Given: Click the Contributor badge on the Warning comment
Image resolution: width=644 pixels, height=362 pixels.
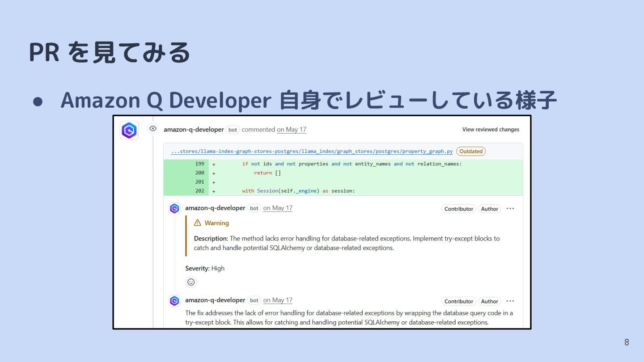Looking at the screenshot, I should 459,209.
